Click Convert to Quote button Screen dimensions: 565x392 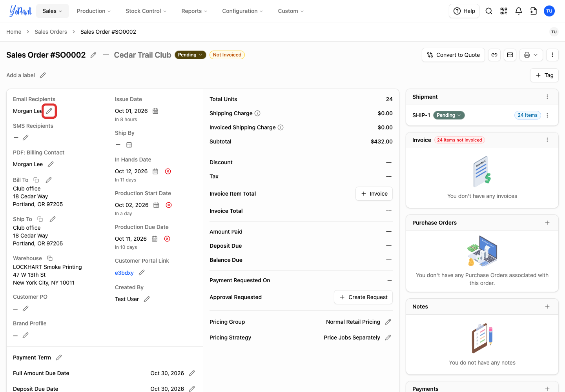(x=453, y=55)
